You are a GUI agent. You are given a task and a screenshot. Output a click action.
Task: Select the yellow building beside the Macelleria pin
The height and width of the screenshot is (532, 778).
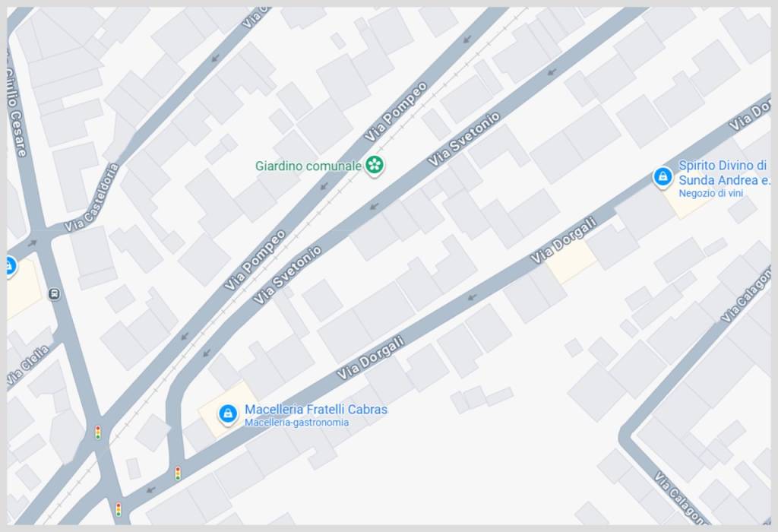point(227,410)
